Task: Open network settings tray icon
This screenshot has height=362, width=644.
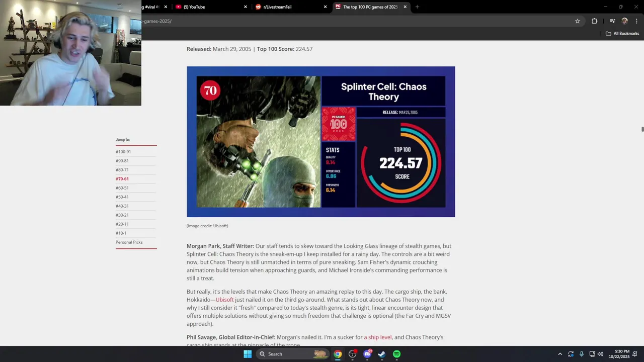Action: (592, 354)
